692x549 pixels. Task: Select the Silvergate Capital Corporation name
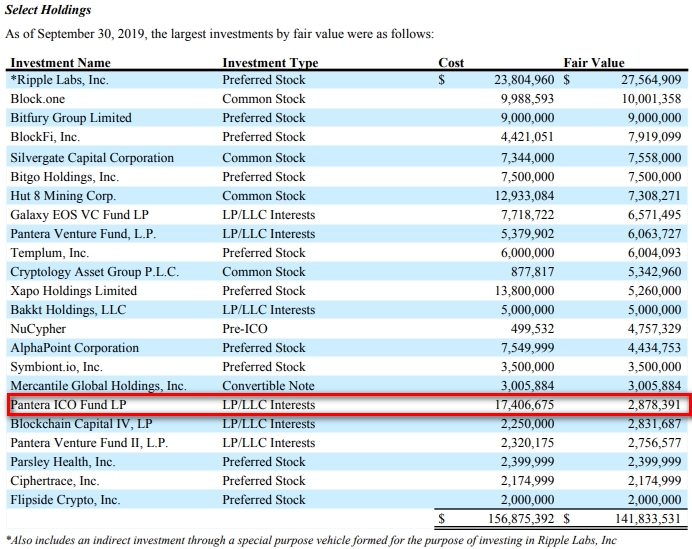pyautogui.click(x=92, y=158)
